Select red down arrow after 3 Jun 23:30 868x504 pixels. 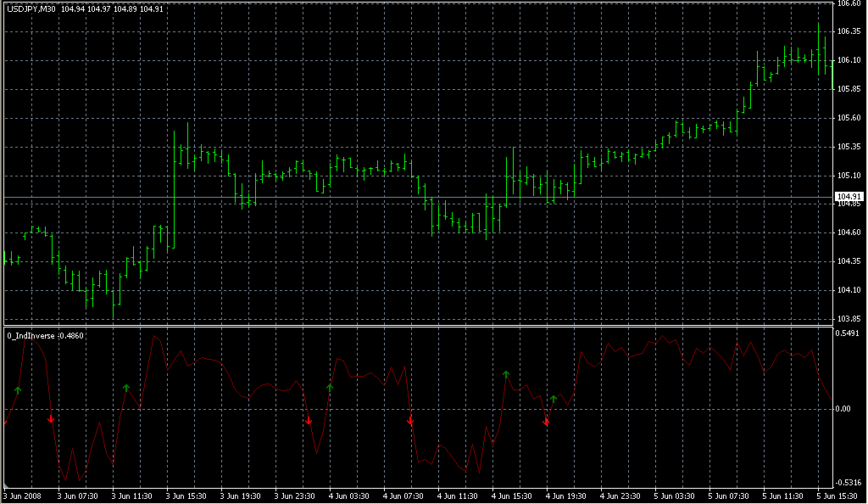point(309,420)
